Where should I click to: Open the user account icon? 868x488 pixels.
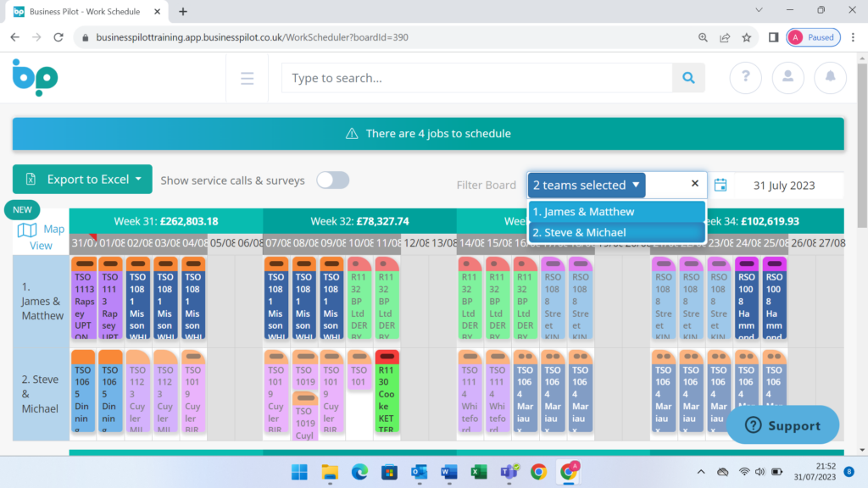point(787,77)
